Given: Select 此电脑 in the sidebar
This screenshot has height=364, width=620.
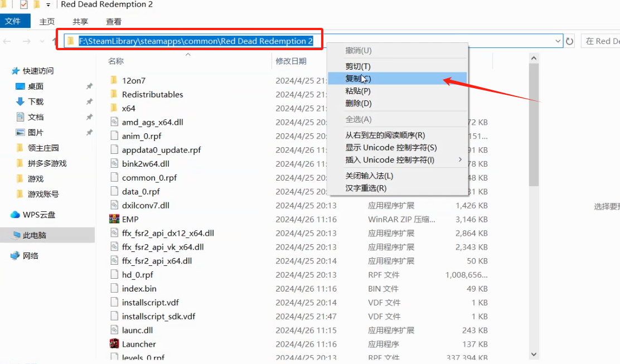Looking at the screenshot, I should [x=34, y=235].
